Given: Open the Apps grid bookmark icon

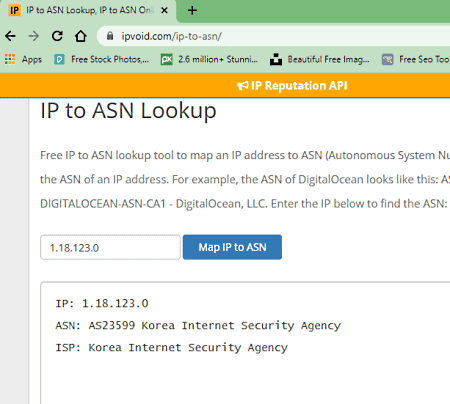Looking at the screenshot, I should (x=10, y=59).
